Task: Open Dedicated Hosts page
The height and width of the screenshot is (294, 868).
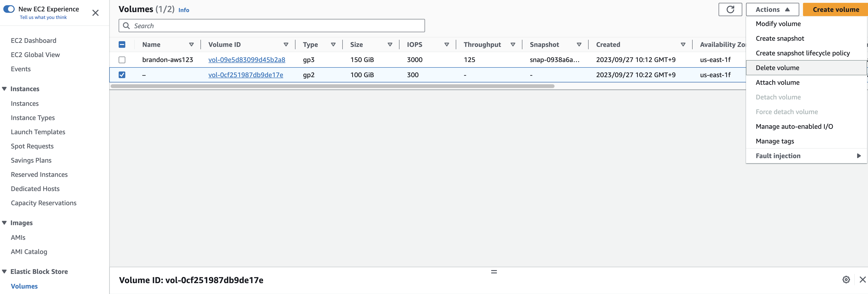Action: (x=35, y=189)
